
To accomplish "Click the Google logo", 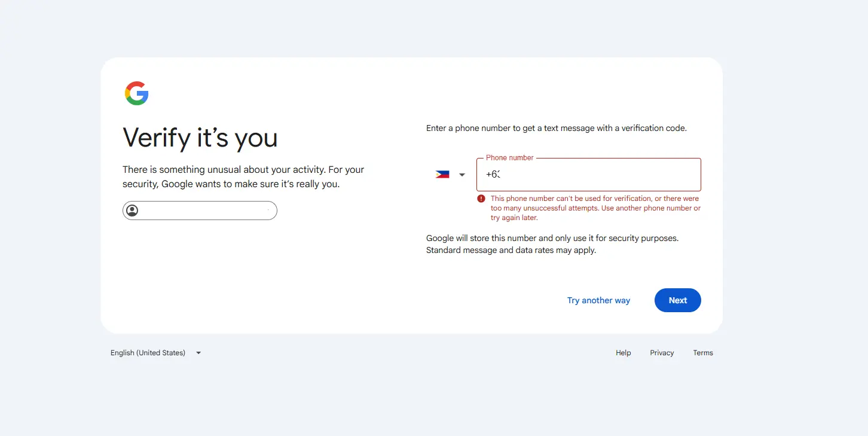I will click(x=136, y=93).
